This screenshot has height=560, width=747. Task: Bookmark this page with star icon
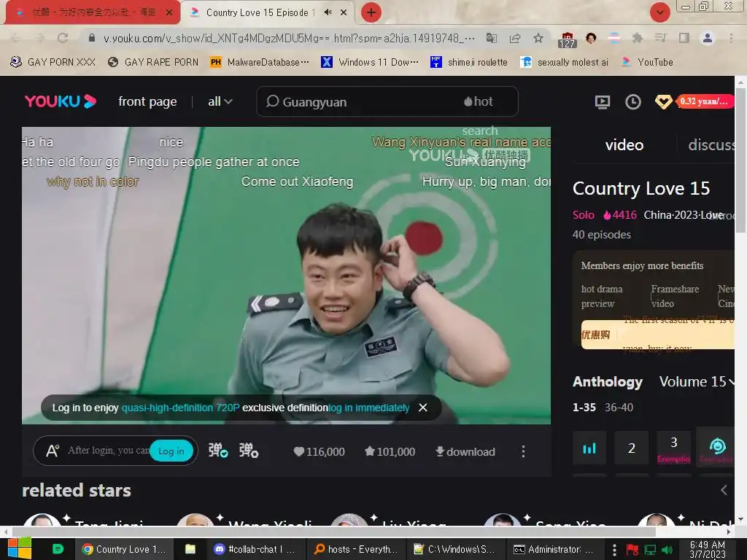[538, 38]
